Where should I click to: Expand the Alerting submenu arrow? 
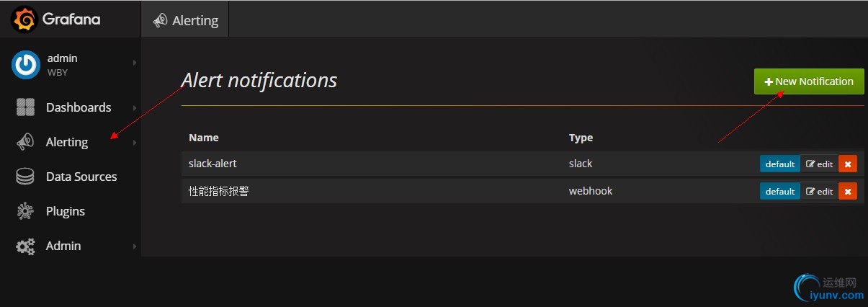(x=135, y=143)
